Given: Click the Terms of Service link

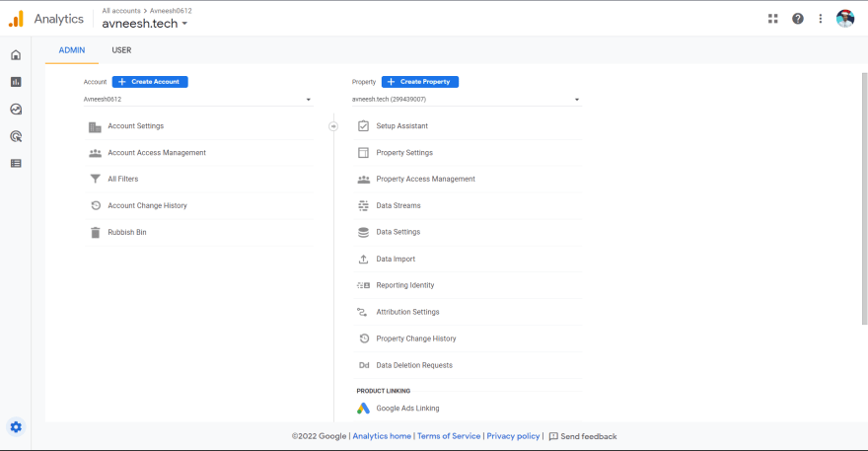Looking at the screenshot, I should [x=449, y=436].
